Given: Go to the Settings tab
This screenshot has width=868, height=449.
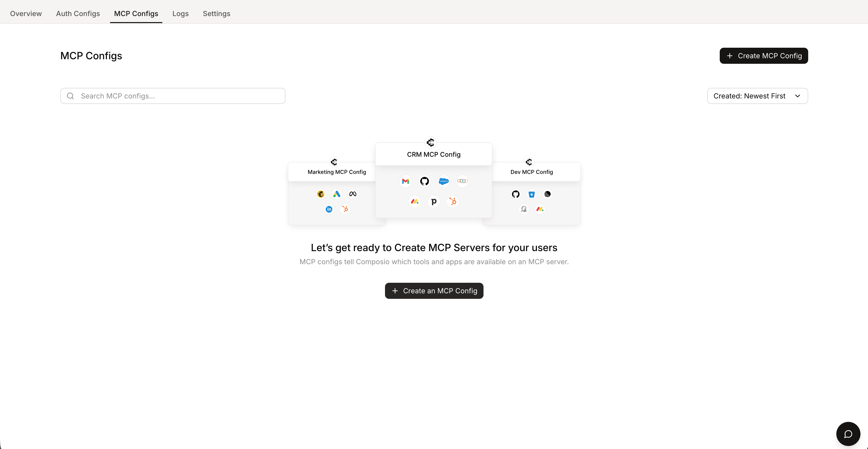Looking at the screenshot, I should click(216, 14).
